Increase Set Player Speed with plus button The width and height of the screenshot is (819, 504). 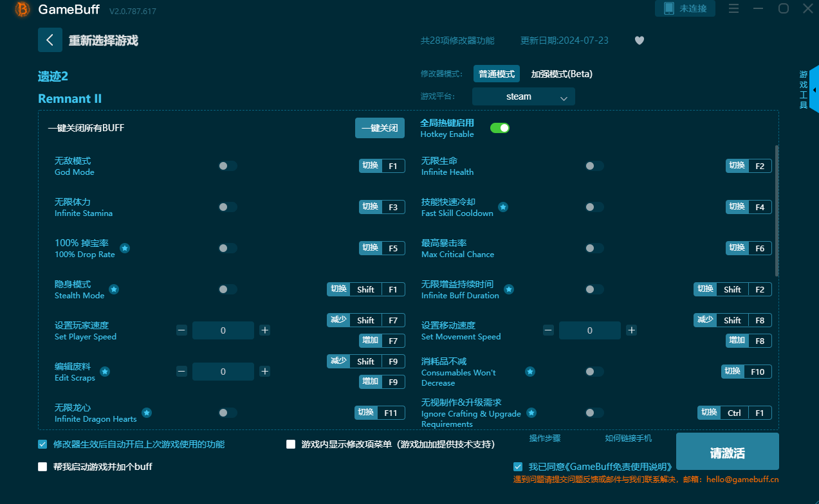point(264,330)
